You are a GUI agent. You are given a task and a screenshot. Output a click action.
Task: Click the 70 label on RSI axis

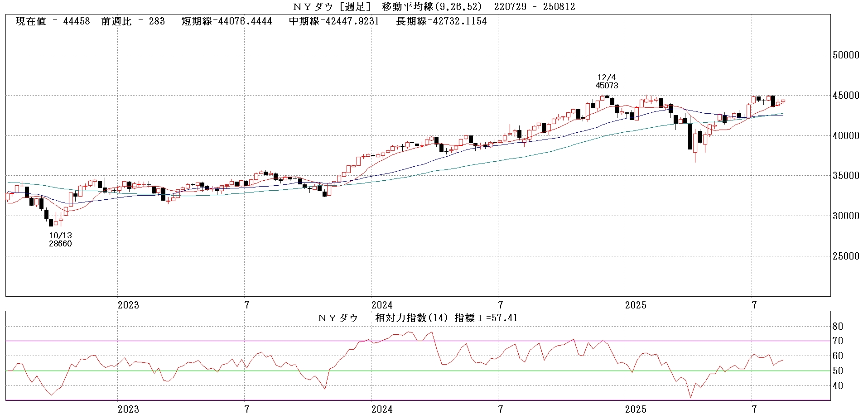click(x=838, y=341)
